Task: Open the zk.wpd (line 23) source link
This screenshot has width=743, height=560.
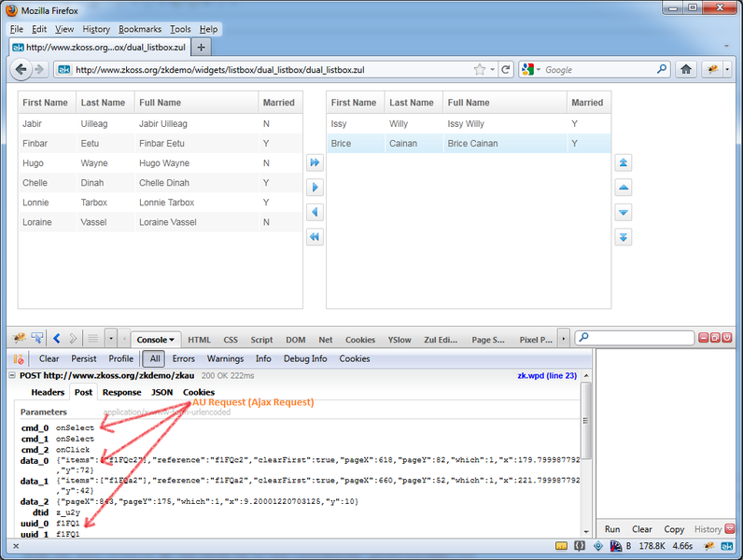Action: point(547,376)
